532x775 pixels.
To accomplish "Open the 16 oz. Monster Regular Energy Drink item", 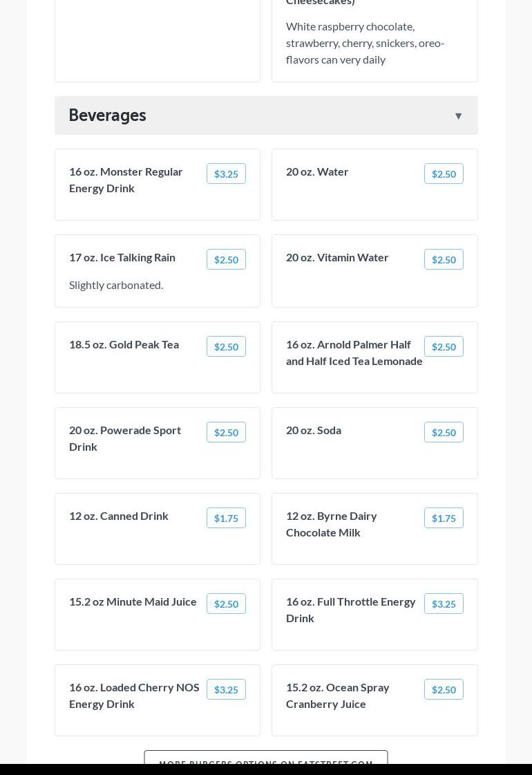I will (x=126, y=180).
